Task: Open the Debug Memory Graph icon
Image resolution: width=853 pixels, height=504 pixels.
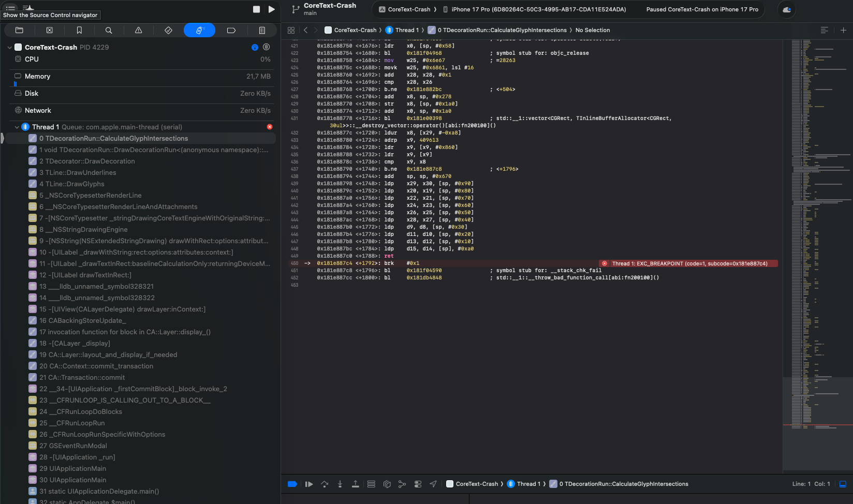Action: point(402,484)
